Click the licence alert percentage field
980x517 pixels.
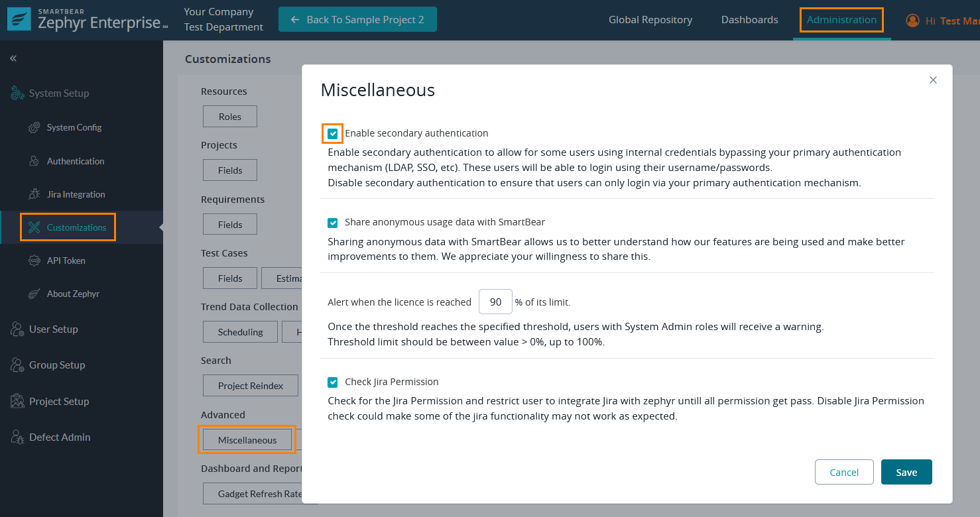click(495, 302)
